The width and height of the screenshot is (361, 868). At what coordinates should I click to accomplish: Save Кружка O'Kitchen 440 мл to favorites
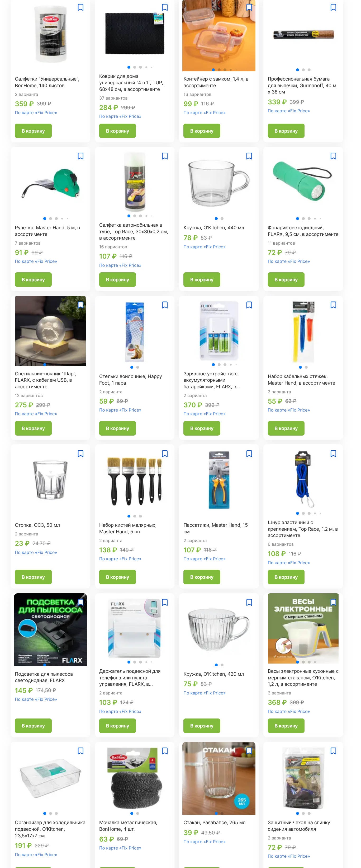pyautogui.click(x=249, y=156)
